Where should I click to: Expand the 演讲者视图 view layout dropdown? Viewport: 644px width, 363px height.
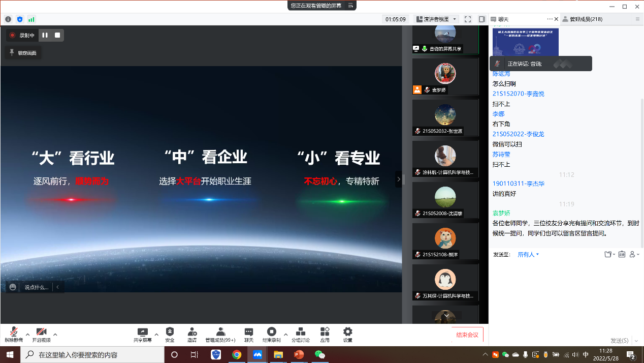[437, 19]
